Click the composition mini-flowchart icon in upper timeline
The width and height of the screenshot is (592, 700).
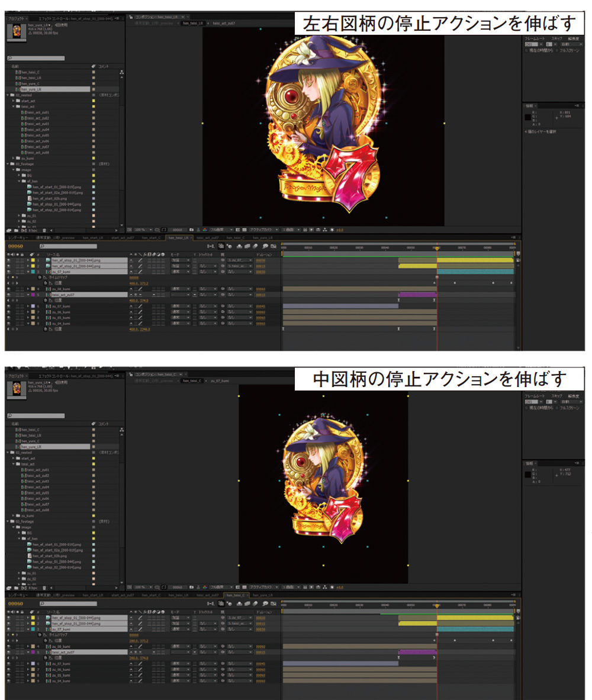(x=211, y=246)
